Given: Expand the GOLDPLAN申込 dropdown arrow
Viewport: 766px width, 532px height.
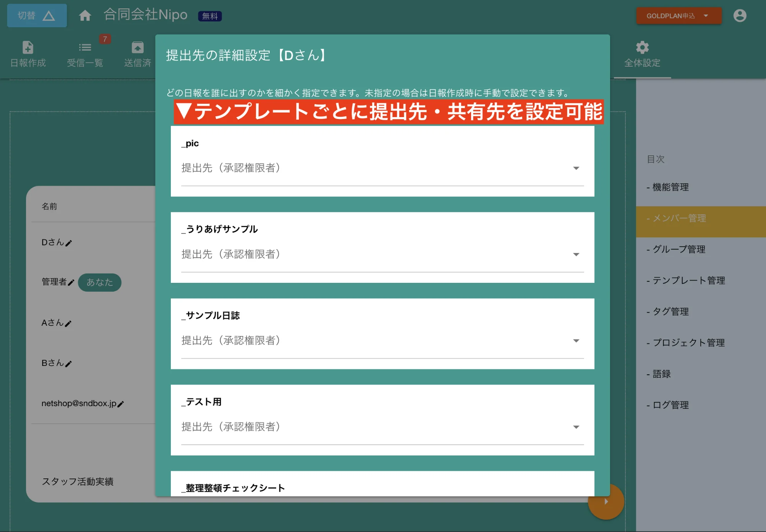Looking at the screenshot, I should pyautogui.click(x=705, y=16).
